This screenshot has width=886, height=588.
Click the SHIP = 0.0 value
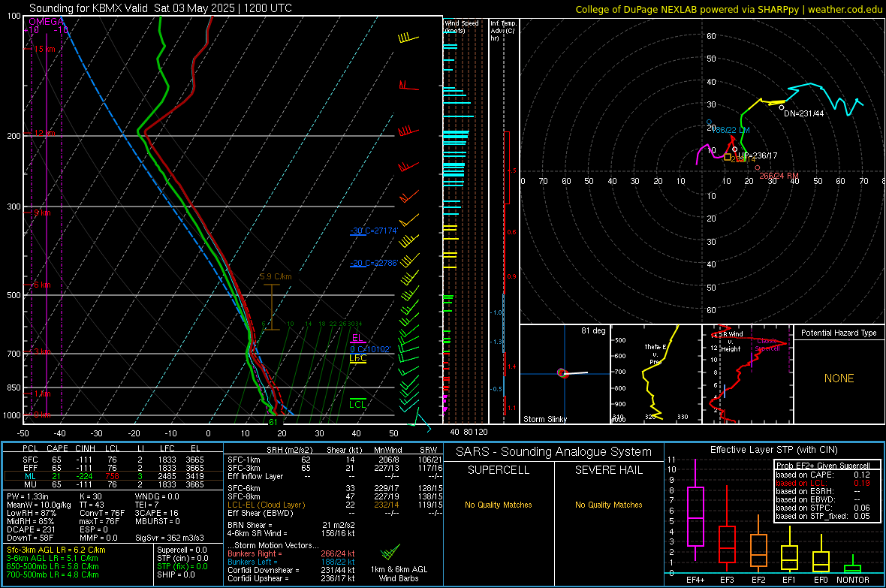[176, 574]
